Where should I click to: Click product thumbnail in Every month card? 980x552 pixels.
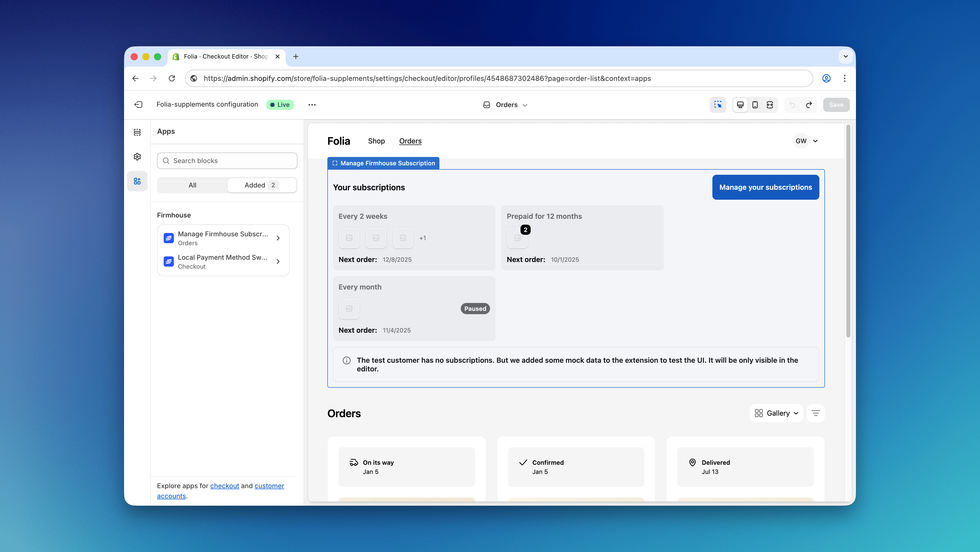click(349, 308)
